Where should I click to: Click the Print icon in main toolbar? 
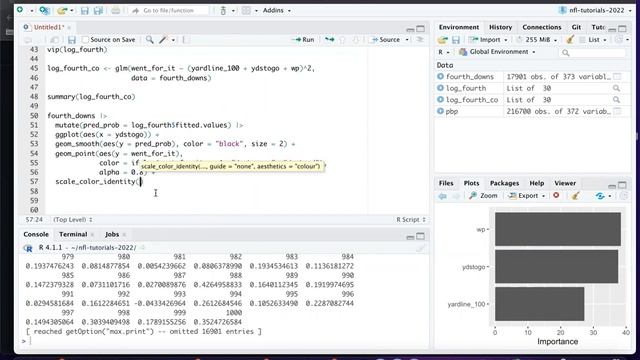pos(116,11)
